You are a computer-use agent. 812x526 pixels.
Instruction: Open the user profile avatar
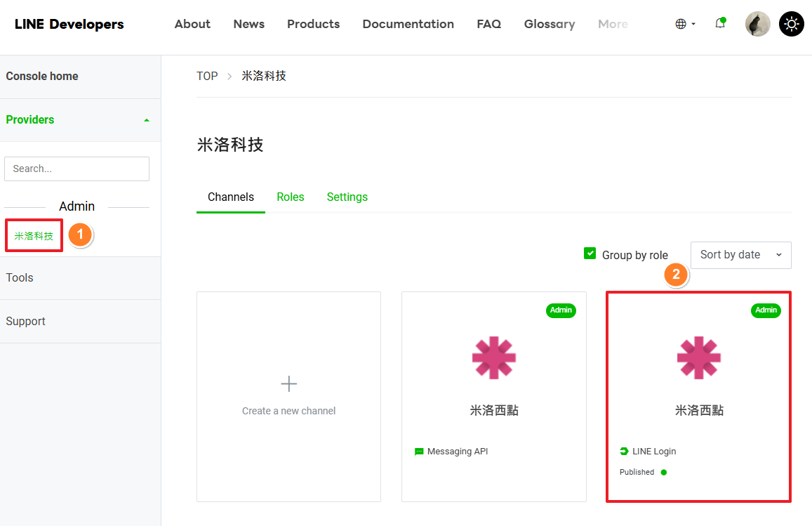pos(757,24)
